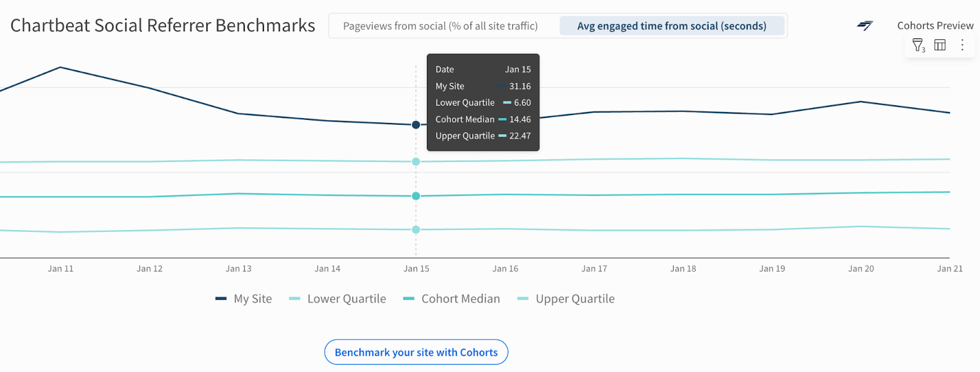Click the Chartbeat logo icon

(x=865, y=26)
